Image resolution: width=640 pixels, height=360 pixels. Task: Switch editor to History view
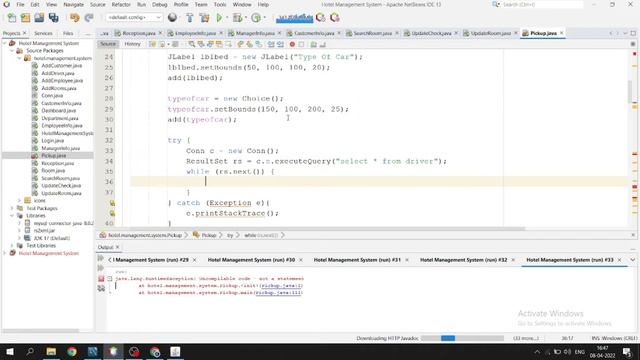click(132, 44)
